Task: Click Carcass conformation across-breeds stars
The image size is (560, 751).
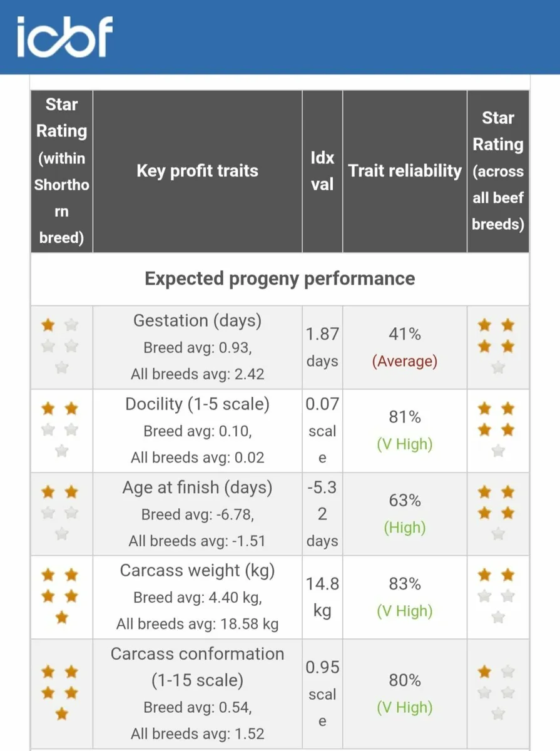Action: point(497,692)
